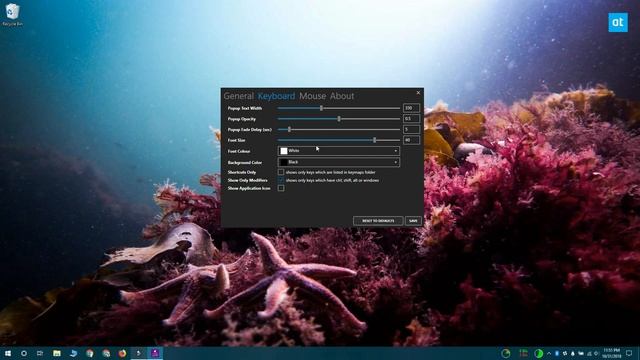Enable the Shortcuts Only checkbox
Screen dimensions: 640x360
(x=281, y=172)
